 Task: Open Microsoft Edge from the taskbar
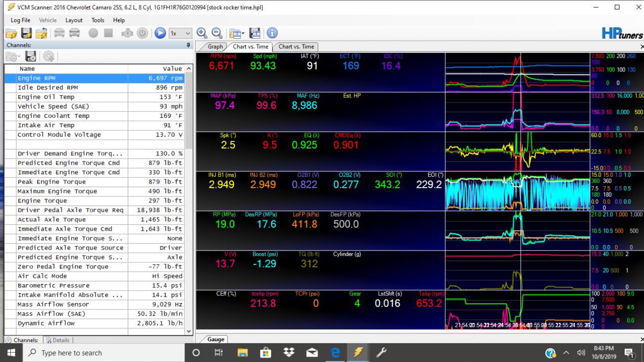tap(335, 353)
